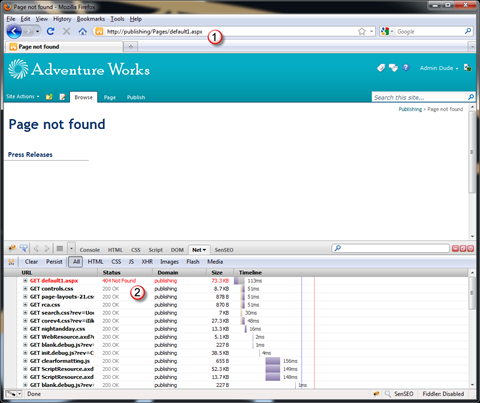Filter Net requests by Images
Viewport: 480px width, 403px height.
pyautogui.click(x=169, y=262)
